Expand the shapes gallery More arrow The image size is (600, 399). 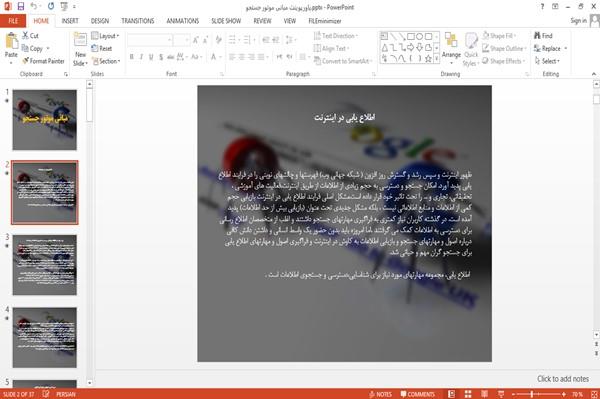click(x=436, y=59)
